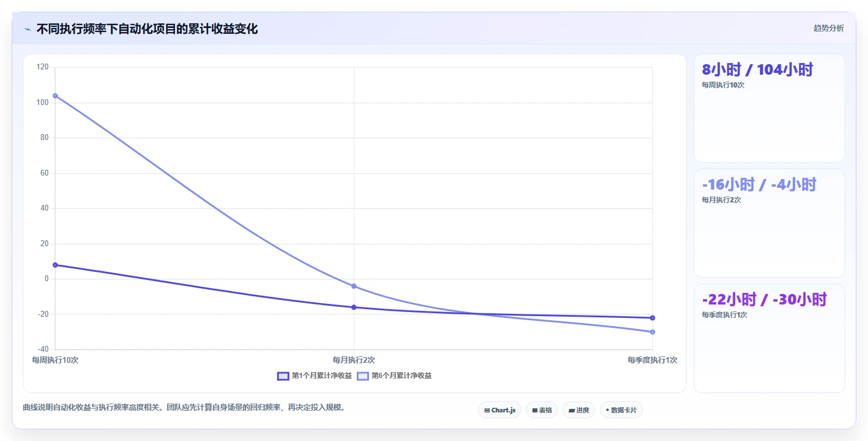
Task: Click the 每月执行2次 x-axis label
Action: tap(354, 360)
